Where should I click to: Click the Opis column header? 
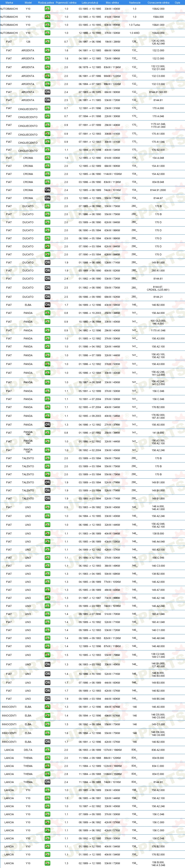[177, 2]
